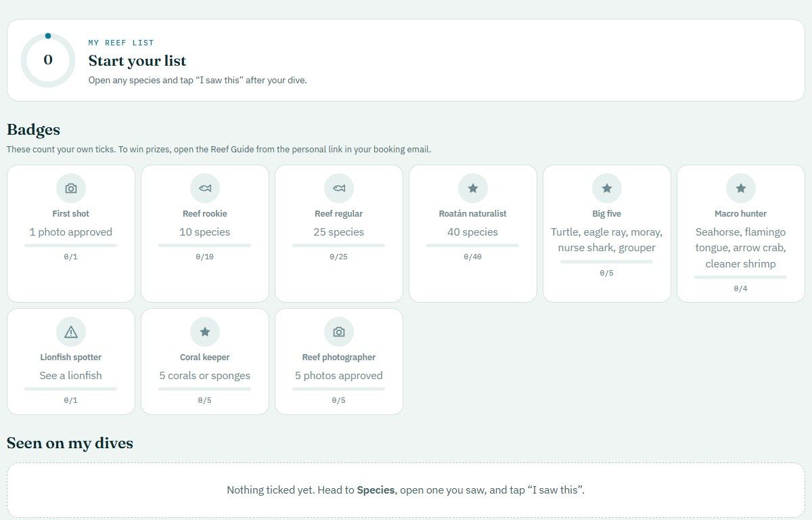Click the 'See a lionfish' text
The height and width of the screenshot is (520, 812).
click(71, 375)
